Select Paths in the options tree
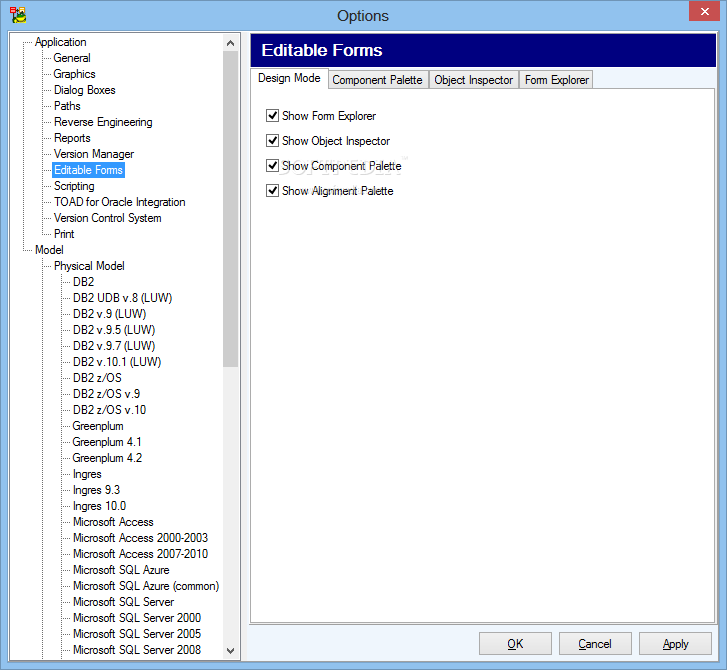Image resolution: width=727 pixels, height=670 pixels. point(67,106)
